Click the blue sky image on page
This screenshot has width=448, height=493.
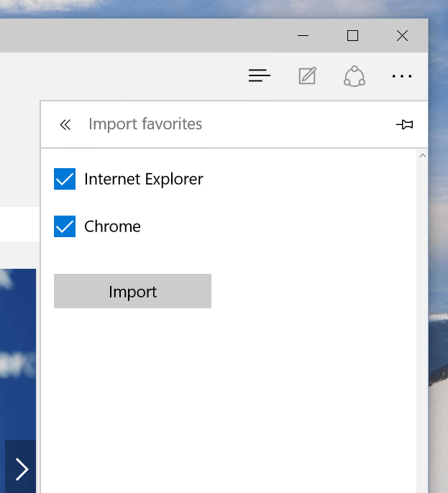pos(17,352)
